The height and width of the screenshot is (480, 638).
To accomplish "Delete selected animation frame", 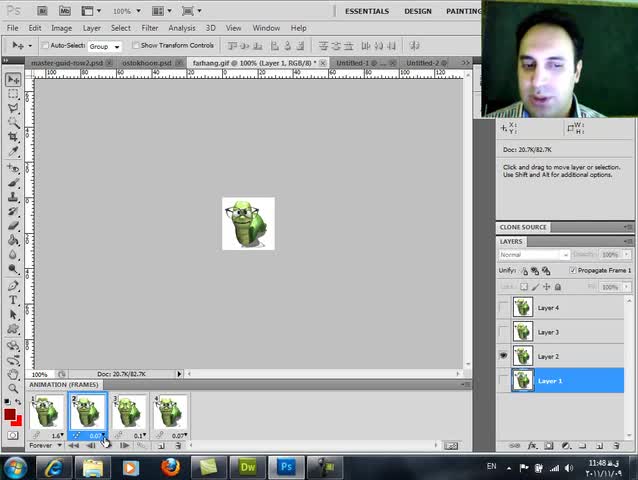I will tap(178, 446).
